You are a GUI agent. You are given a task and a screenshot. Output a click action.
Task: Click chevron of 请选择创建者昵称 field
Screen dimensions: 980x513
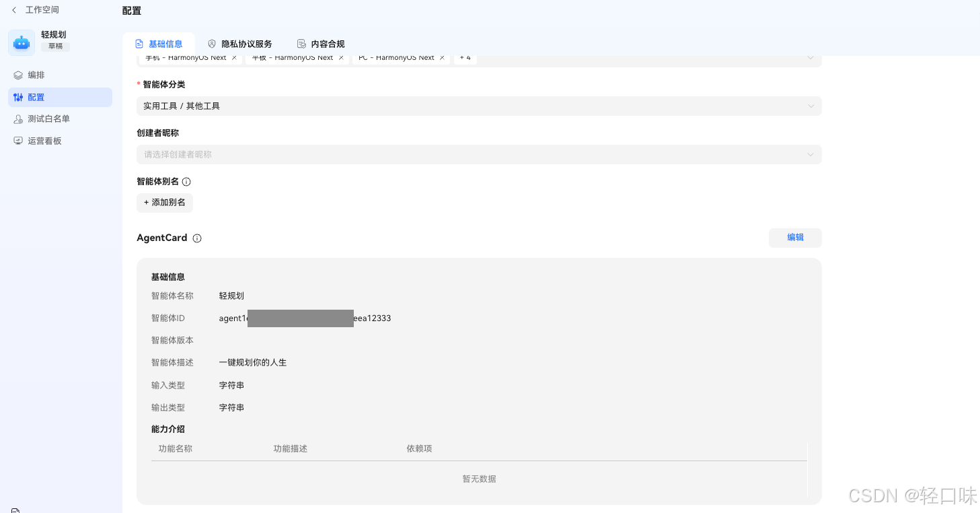tap(811, 155)
